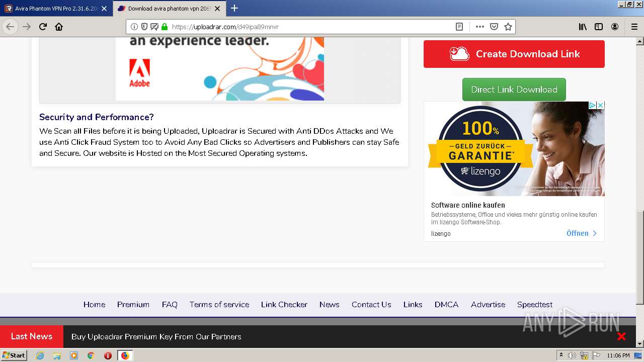Close the Download avira phantom vpn tab

(x=218, y=9)
